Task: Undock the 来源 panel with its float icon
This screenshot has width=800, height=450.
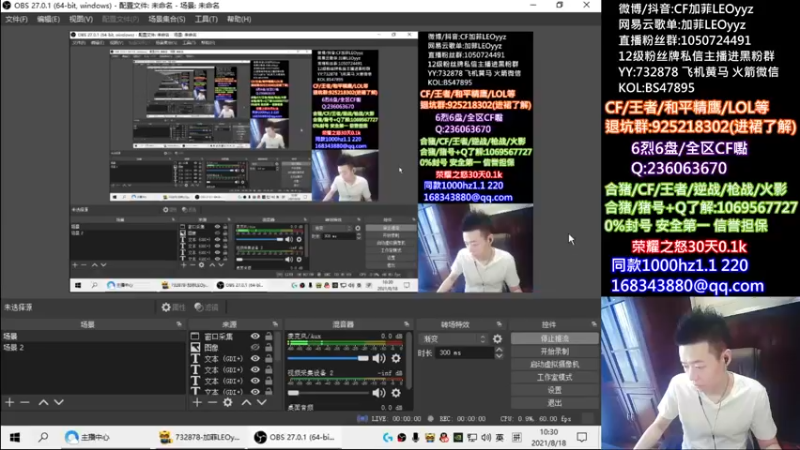Action: click(275, 324)
